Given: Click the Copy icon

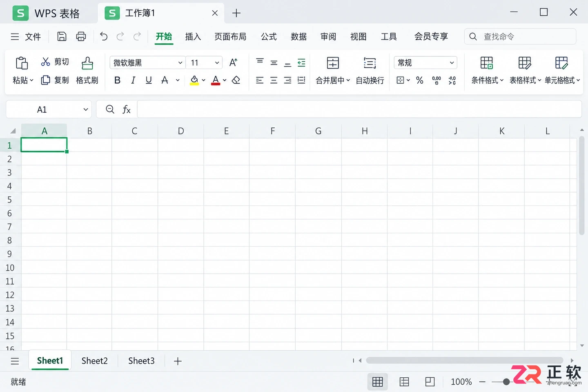Looking at the screenshot, I should (x=45, y=80).
